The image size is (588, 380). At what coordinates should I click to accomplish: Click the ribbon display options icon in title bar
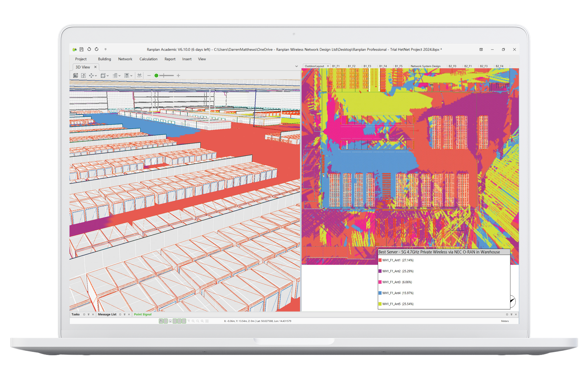[481, 49]
